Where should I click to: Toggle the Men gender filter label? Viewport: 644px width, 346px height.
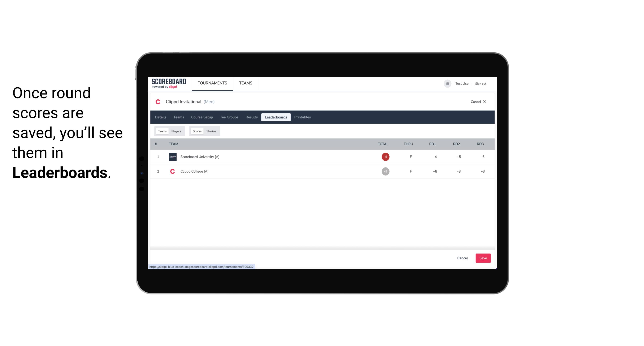point(209,101)
